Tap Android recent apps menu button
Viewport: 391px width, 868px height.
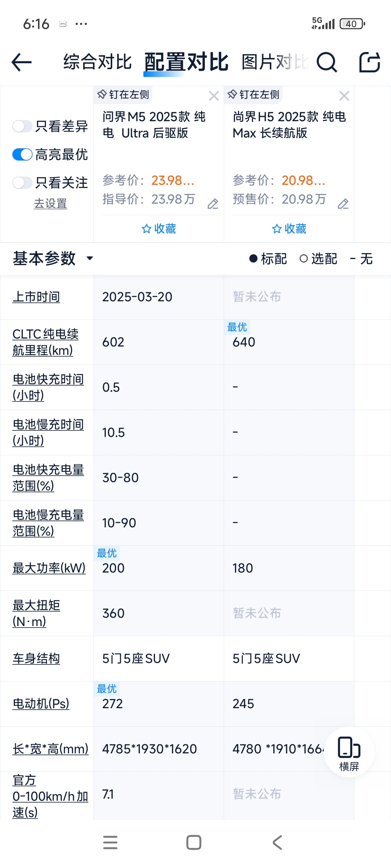[110, 842]
